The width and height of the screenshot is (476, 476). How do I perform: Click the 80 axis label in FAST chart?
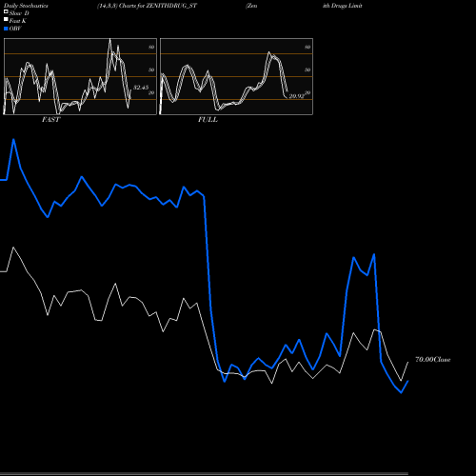151,47
